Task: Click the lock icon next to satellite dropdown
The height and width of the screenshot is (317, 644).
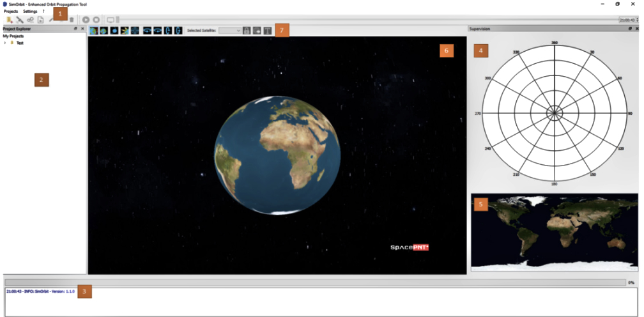Action: click(247, 30)
